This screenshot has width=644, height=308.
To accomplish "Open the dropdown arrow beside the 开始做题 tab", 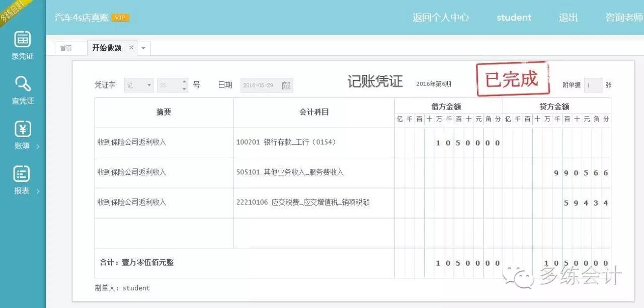I will pyautogui.click(x=144, y=48).
